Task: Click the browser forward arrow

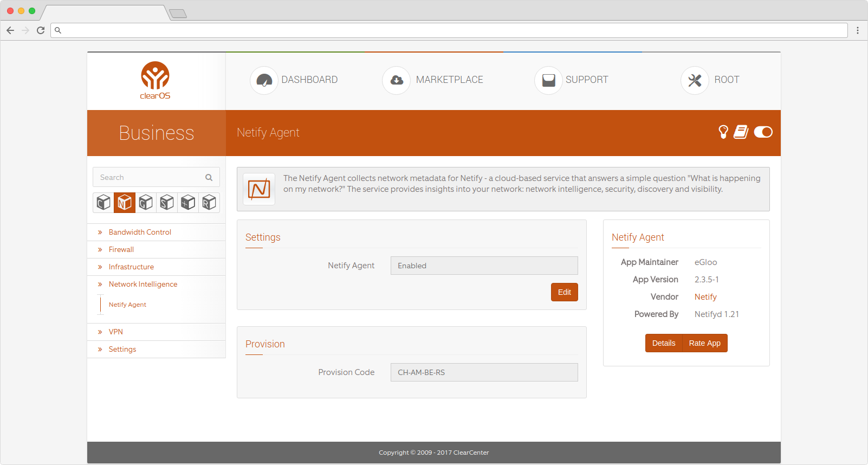Action: (x=25, y=30)
